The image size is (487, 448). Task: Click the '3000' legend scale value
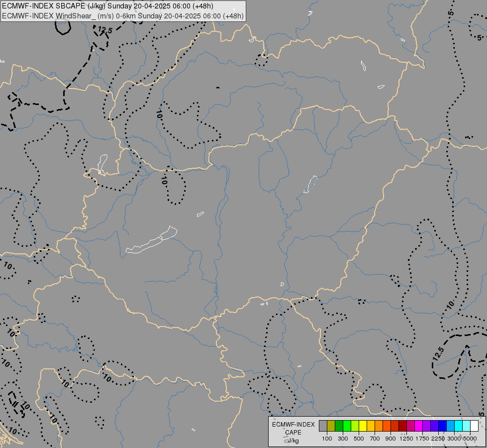454,439
